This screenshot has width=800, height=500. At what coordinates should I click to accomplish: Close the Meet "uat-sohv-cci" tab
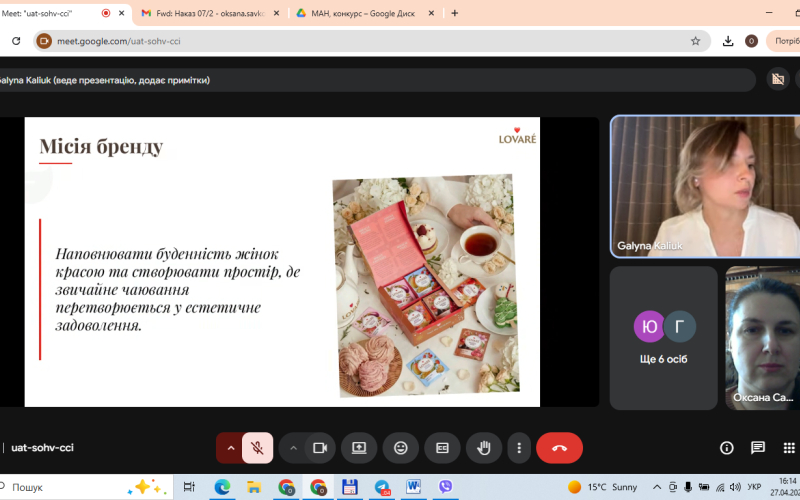(121, 13)
